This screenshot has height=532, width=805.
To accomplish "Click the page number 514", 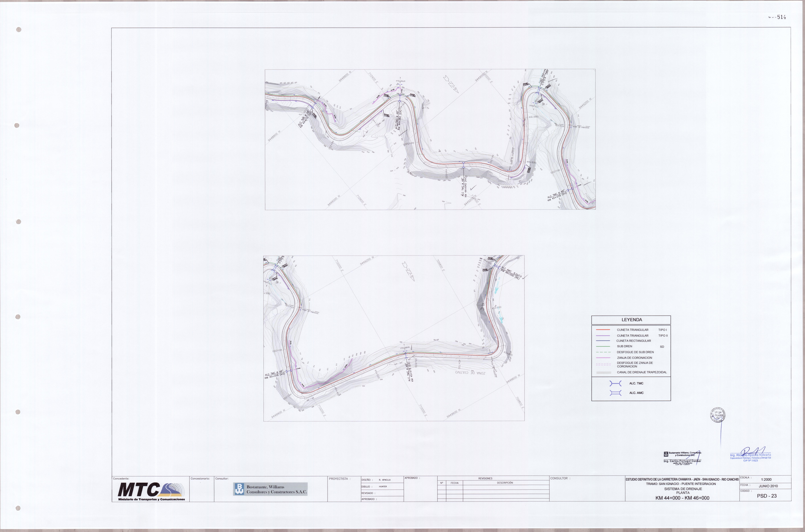I will click(782, 17).
